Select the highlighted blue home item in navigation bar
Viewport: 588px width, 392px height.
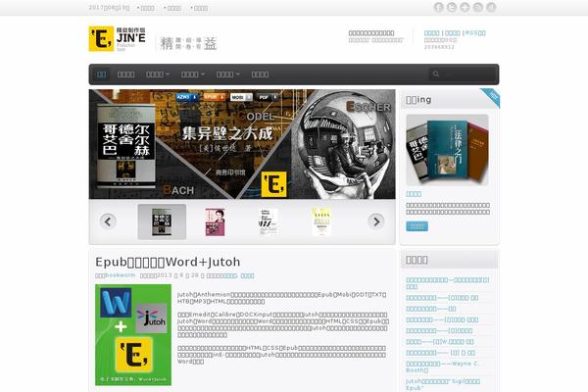click(x=101, y=74)
